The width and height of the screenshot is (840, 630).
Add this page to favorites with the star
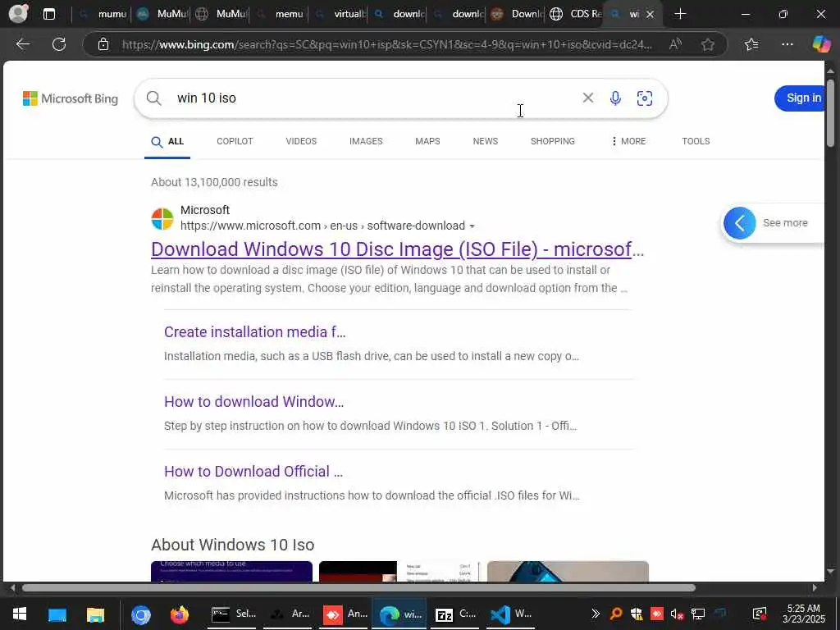tap(708, 44)
